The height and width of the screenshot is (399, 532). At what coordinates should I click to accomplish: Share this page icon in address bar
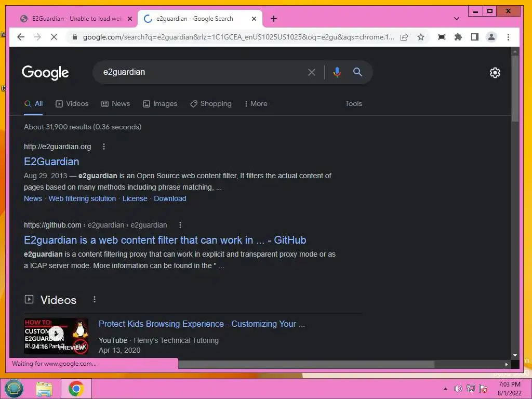pos(404,37)
